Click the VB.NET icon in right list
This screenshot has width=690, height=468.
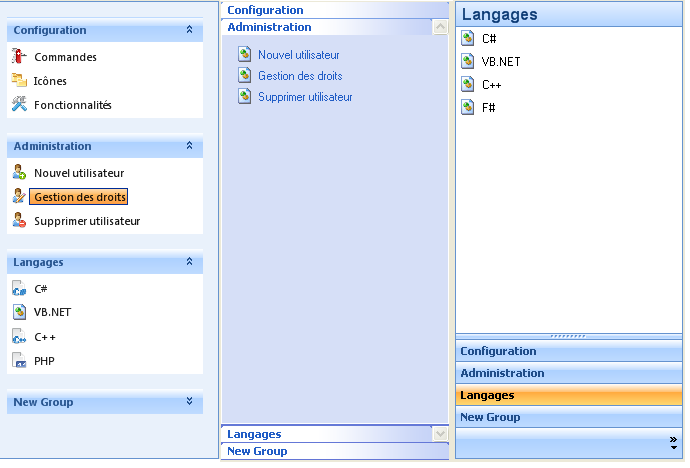tap(468, 61)
